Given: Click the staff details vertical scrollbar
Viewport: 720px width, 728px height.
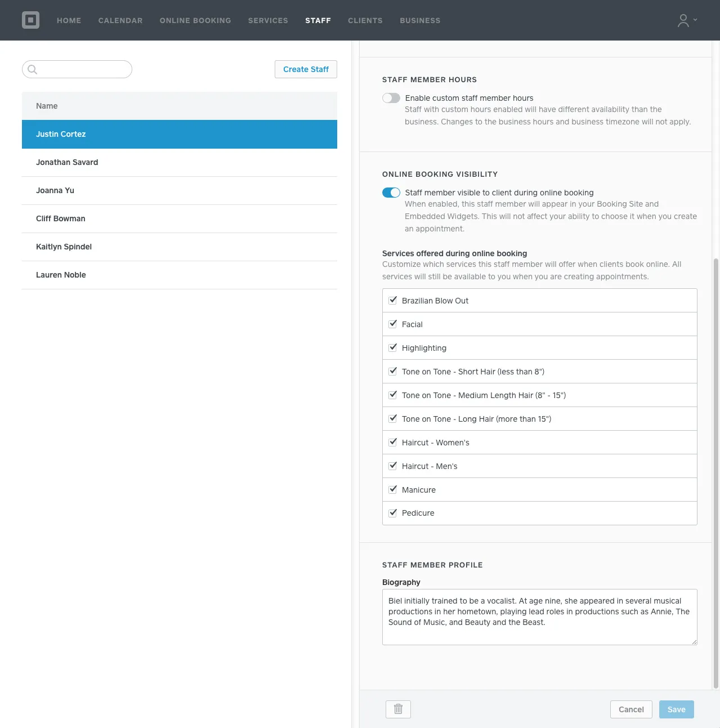Looking at the screenshot, I should 716,473.
